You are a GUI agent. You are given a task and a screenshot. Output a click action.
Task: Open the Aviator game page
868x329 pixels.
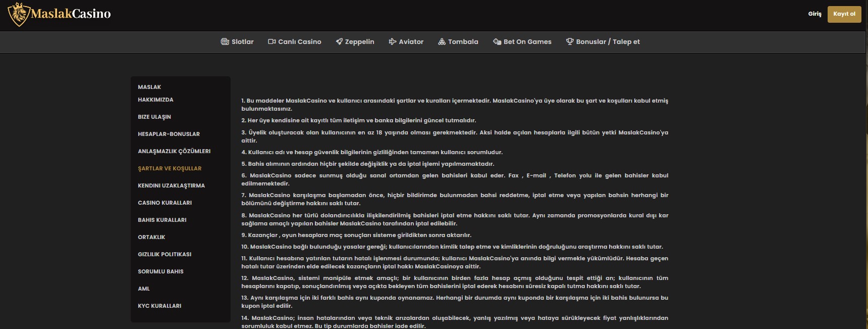click(x=406, y=41)
